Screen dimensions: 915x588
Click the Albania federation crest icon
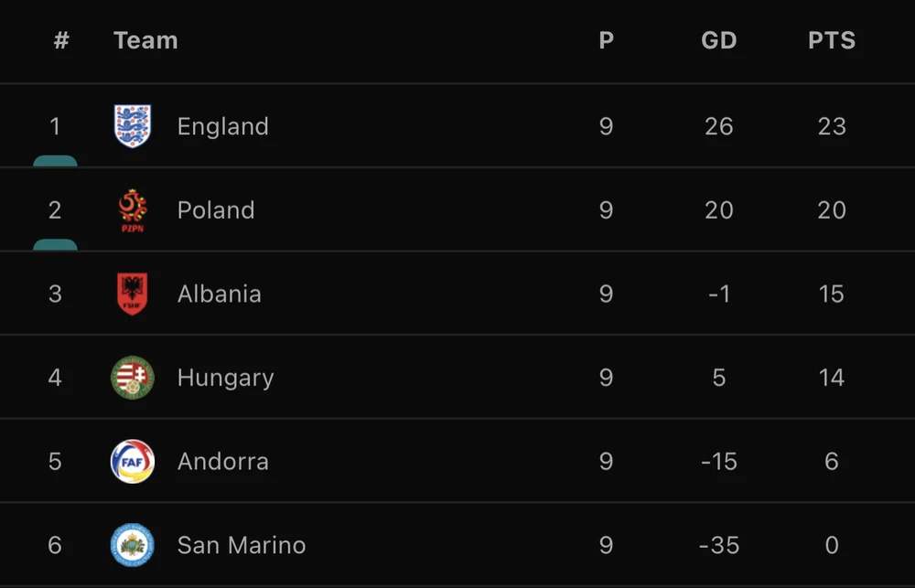[x=133, y=294]
